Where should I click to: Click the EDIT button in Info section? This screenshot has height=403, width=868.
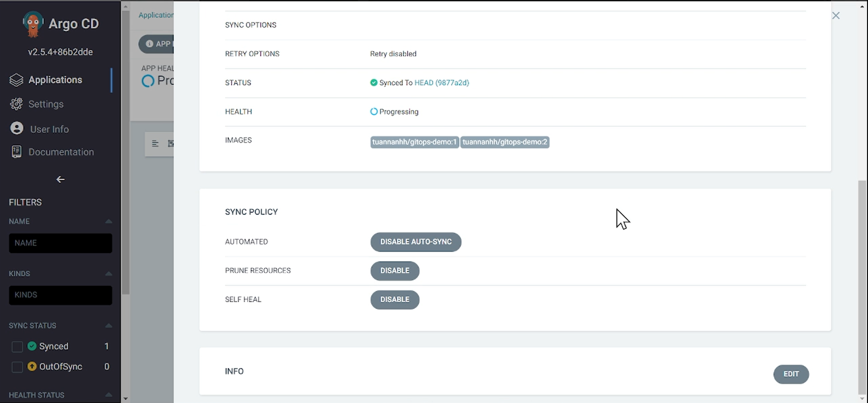[791, 374]
